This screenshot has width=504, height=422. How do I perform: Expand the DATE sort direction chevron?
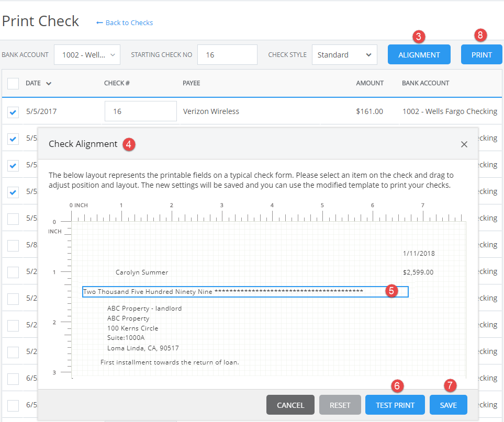pos(50,83)
